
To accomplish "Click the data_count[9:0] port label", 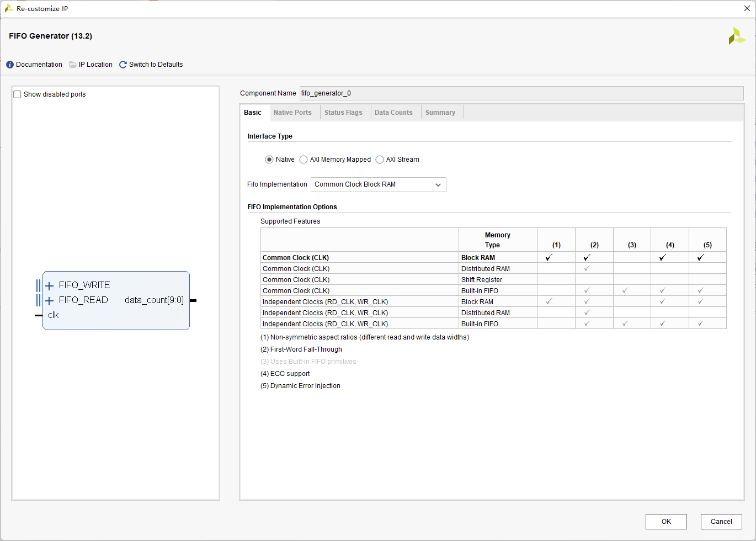I will [155, 300].
